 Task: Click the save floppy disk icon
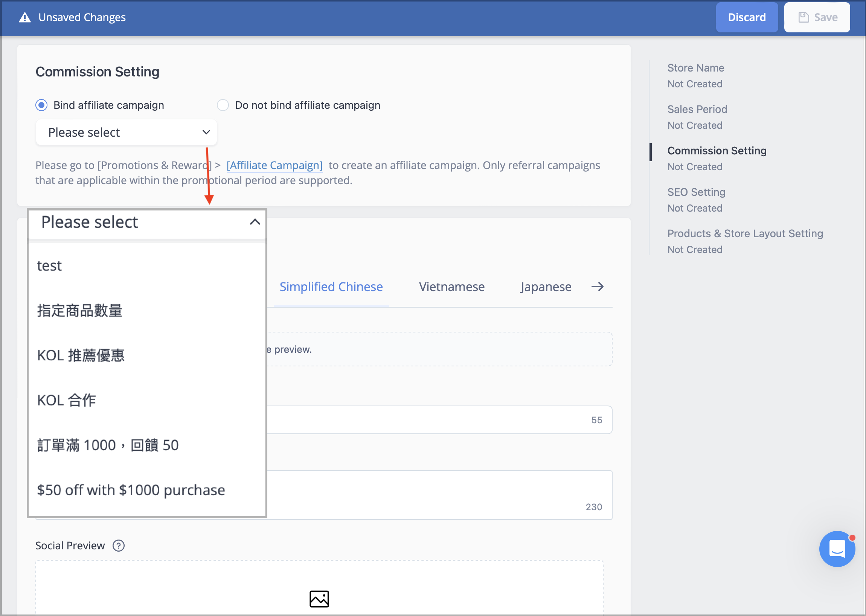pos(804,17)
